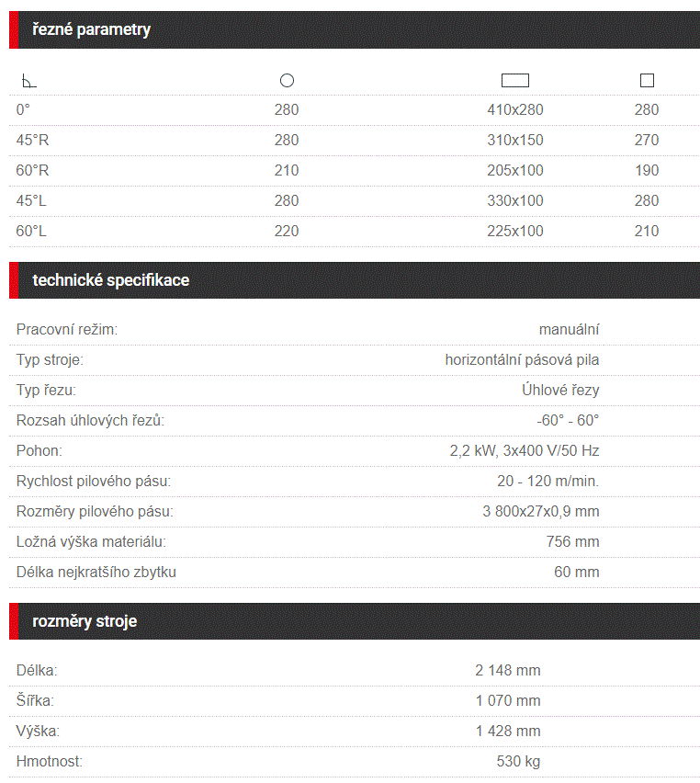Select the rozměry stroje section header
The width and height of the screenshot is (700, 783).
click(355, 621)
